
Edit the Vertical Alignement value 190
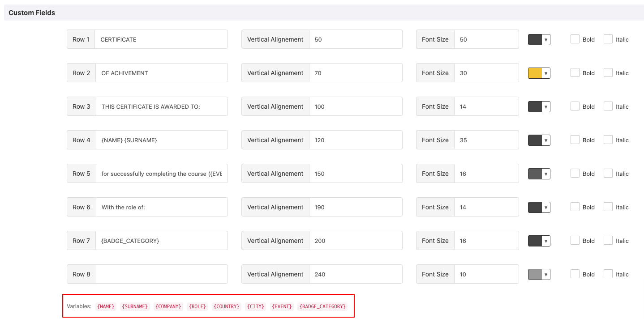356,207
